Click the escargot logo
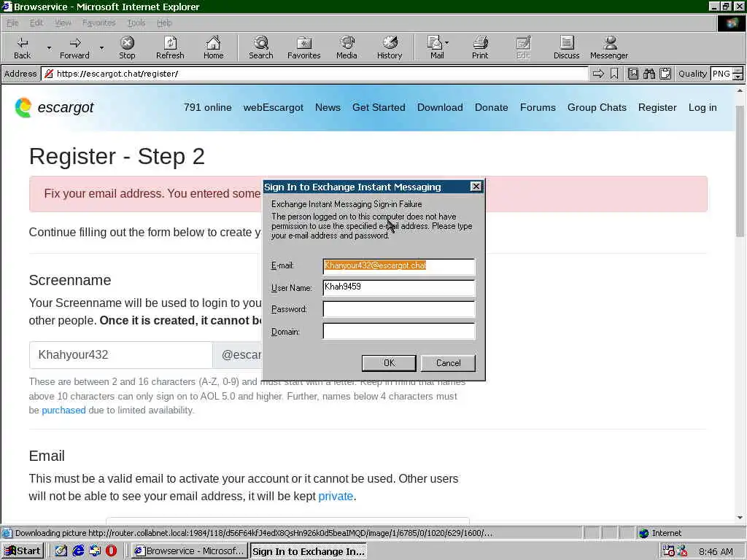 (54, 108)
